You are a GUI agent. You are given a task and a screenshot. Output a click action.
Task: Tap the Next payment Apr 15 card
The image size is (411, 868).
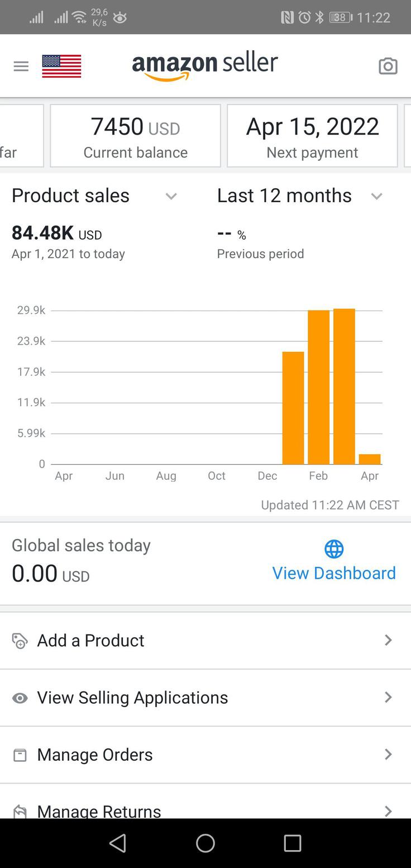312,136
